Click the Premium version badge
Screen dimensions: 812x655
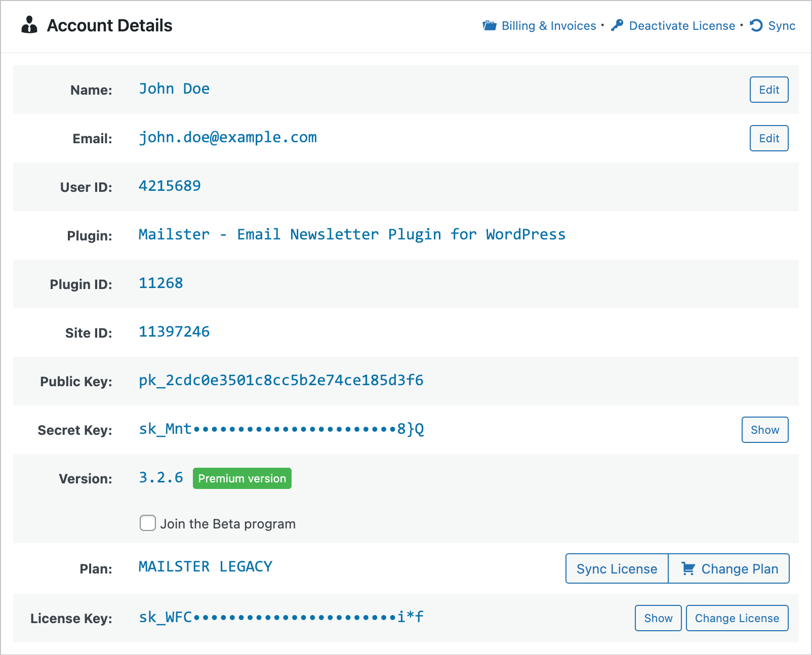[x=241, y=478]
